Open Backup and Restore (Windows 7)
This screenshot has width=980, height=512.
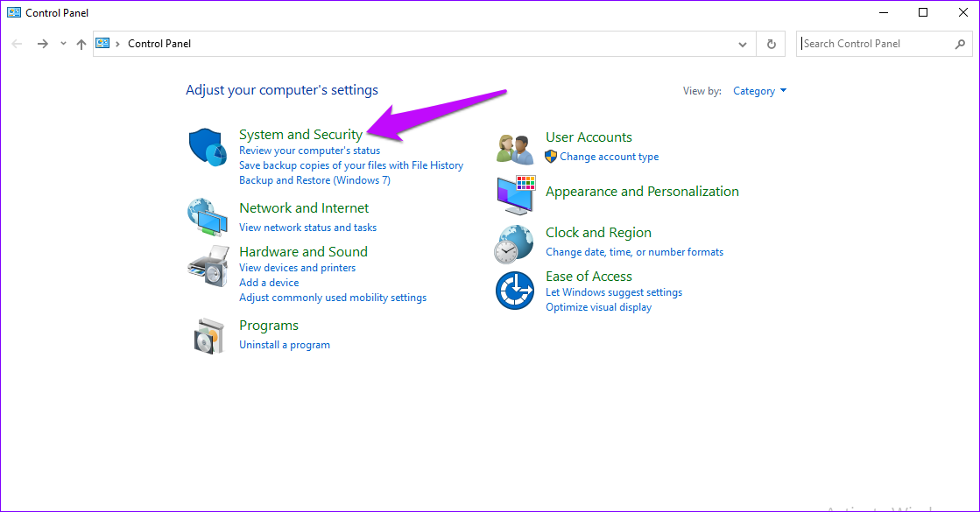[x=314, y=180]
